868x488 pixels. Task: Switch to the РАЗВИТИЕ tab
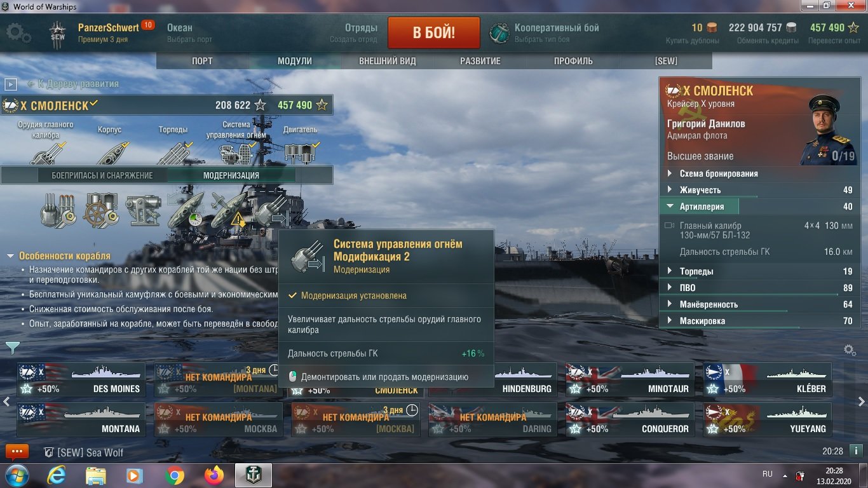tap(480, 61)
